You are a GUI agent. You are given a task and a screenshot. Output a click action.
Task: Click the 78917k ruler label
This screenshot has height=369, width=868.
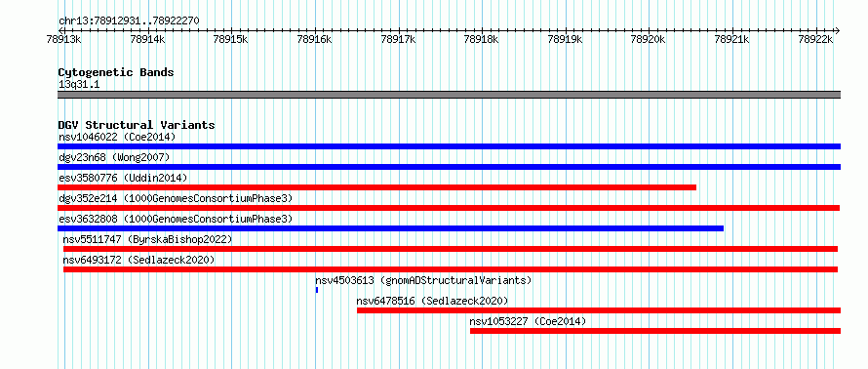point(399,39)
